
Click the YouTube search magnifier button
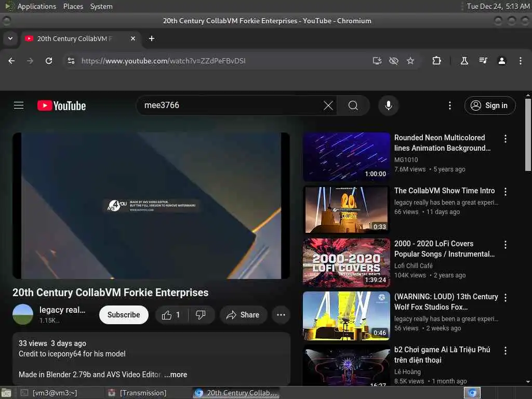[x=353, y=105]
